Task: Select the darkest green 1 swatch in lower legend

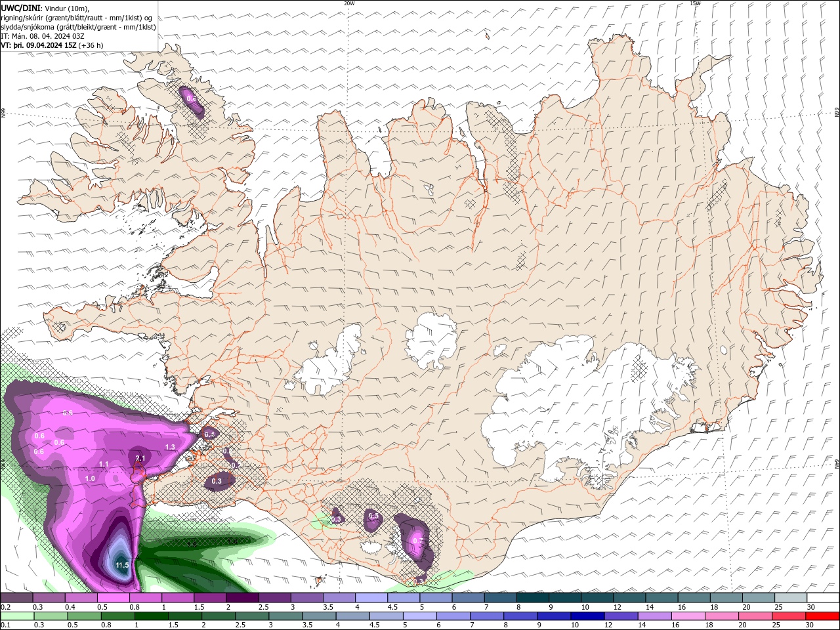Action: [x=151, y=616]
